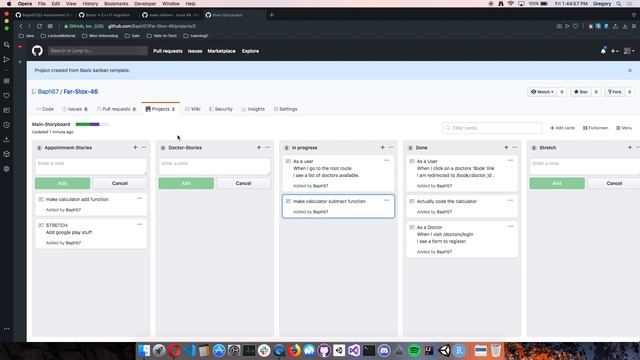The width and height of the screenshot is (640, 360).
Task: Open Appointment-Stories column options menu
Action: pyautogui.click(x=144, y=147)
